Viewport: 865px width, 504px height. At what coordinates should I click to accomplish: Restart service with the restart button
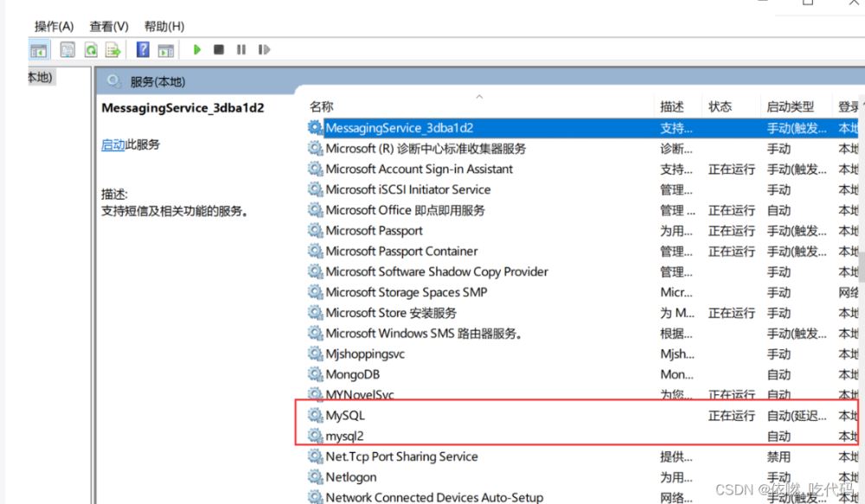(x=264, y=49)
